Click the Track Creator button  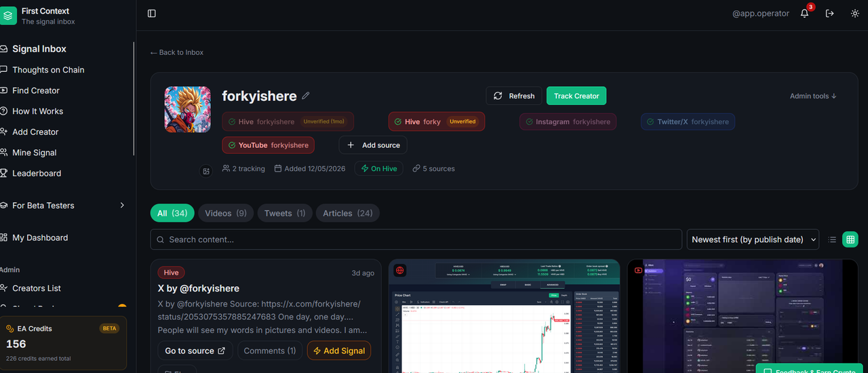pos(576,96)
